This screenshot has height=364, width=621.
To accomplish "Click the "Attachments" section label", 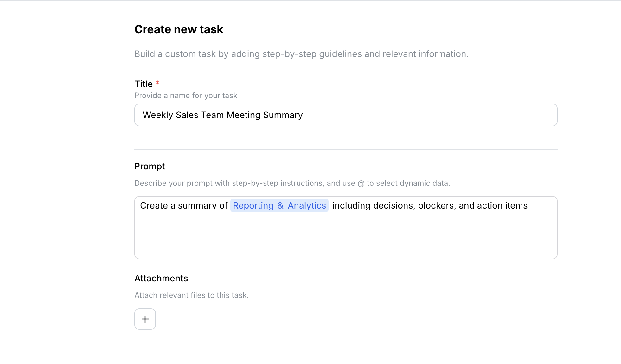I will [x=161, y=279].
